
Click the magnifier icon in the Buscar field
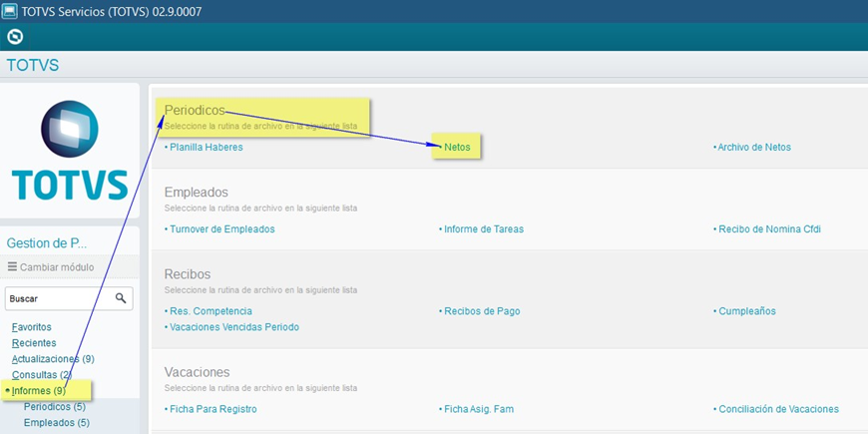(121, 298)
